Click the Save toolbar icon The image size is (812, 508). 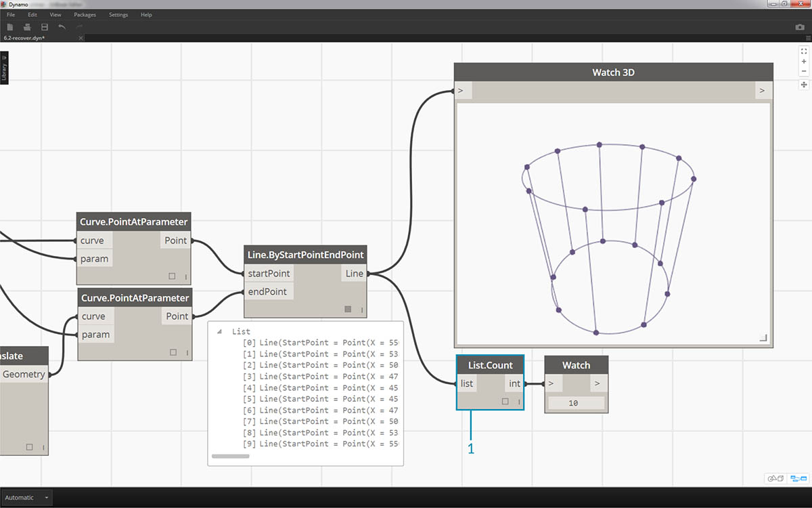(x=45, y=27)
